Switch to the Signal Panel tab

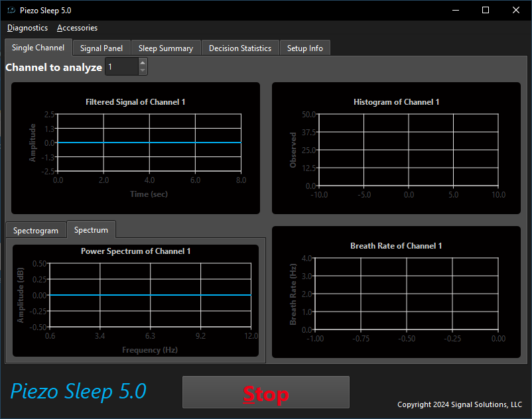tap(101, 48)
